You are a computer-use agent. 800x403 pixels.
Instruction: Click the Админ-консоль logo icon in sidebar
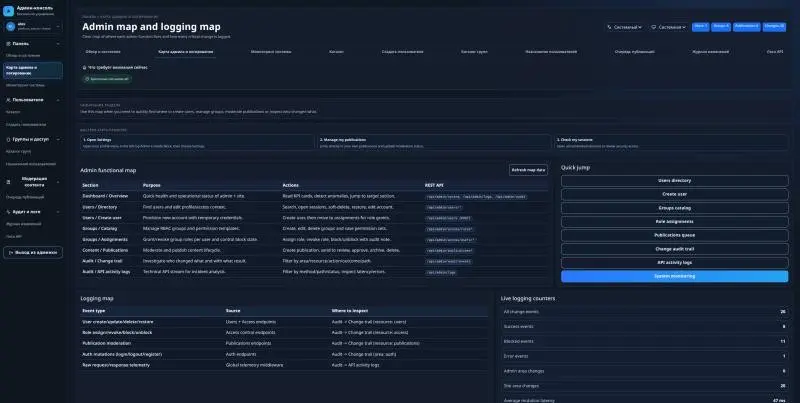point(8,11)
